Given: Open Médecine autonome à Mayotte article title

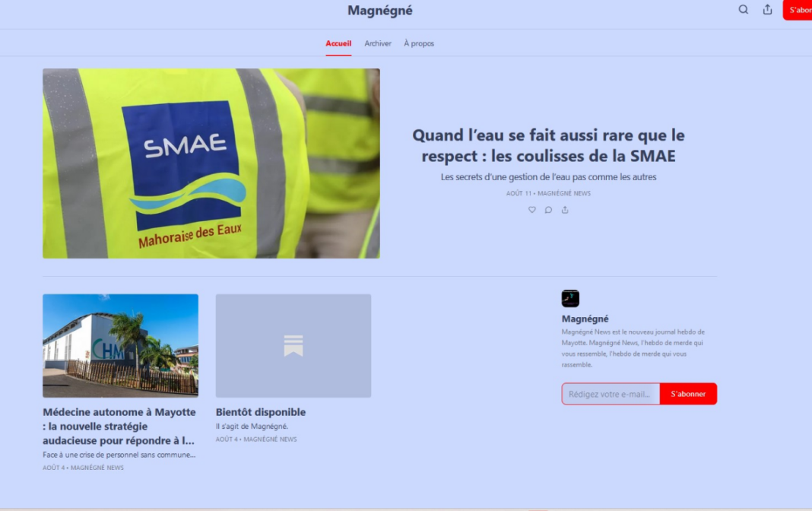Looking at the screenshot, I should (x=119, y=426).
